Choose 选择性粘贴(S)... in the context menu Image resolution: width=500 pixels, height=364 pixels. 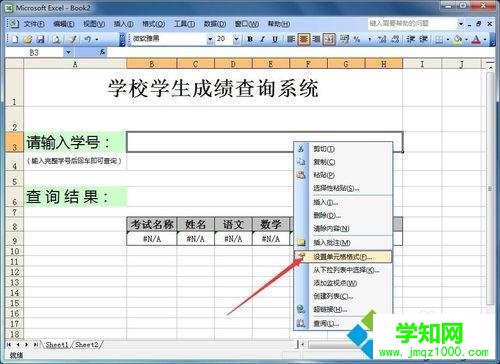tap(343, 188)
